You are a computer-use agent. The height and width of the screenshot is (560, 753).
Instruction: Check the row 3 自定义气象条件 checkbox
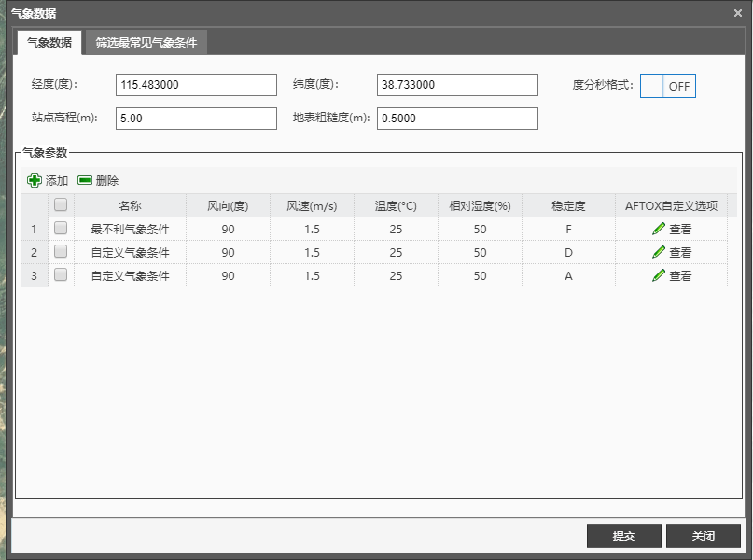pos(61,275)
